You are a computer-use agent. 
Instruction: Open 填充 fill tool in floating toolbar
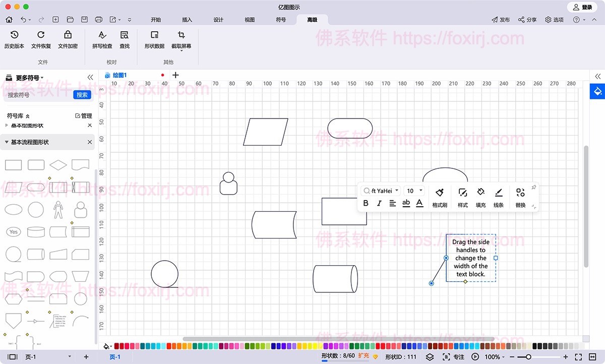point(480,198)
